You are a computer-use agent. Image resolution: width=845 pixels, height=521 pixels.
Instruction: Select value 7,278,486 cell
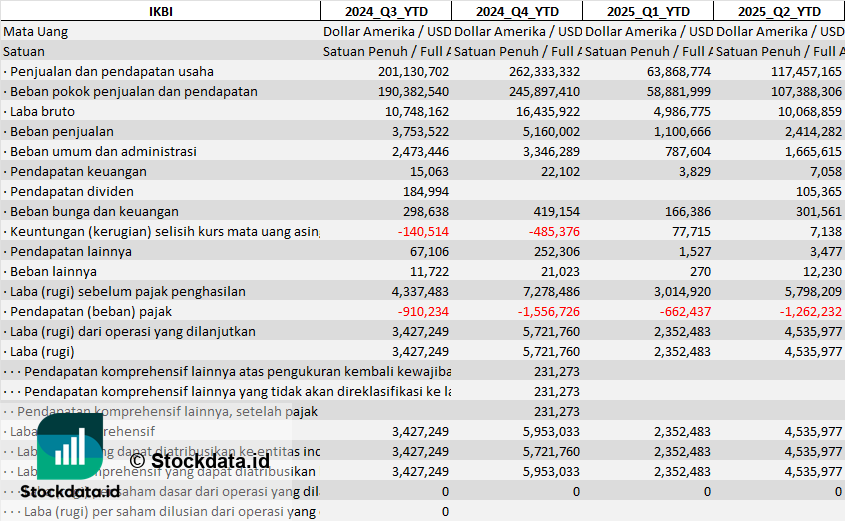tap(551, 291)
